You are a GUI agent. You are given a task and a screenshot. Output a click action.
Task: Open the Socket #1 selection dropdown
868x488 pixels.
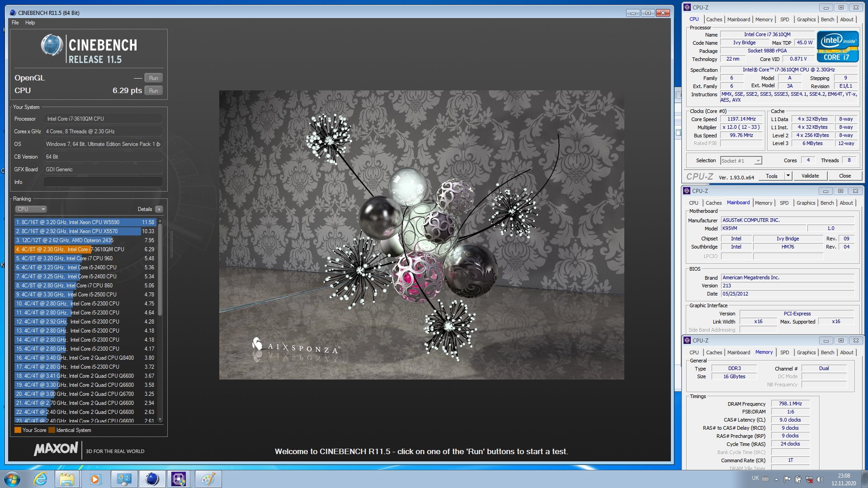coord(741,160)
